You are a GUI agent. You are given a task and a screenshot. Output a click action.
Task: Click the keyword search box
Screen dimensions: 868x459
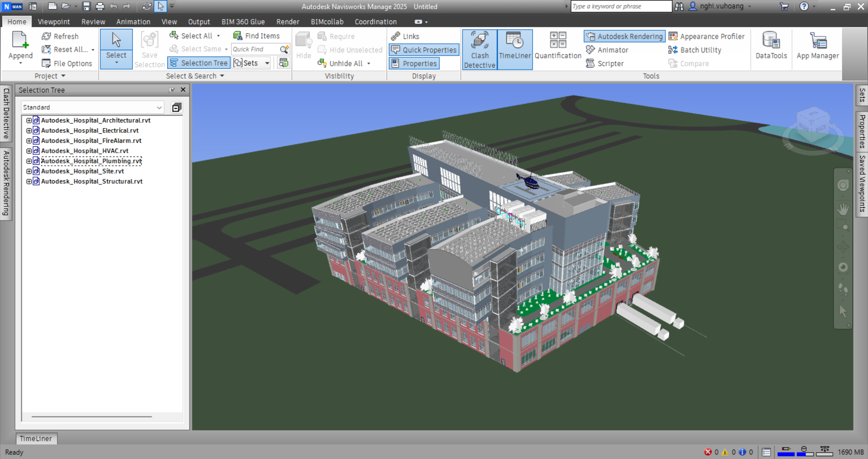pos(621,6)
